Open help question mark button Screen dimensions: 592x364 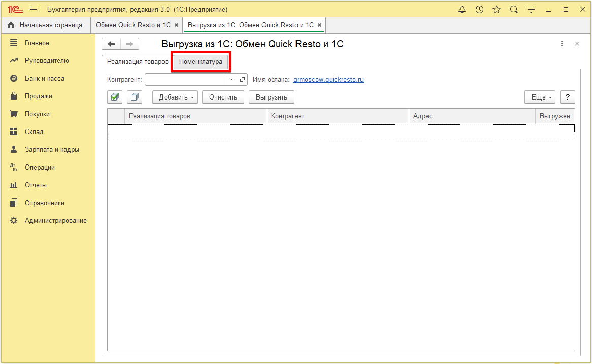pos(568,97)
